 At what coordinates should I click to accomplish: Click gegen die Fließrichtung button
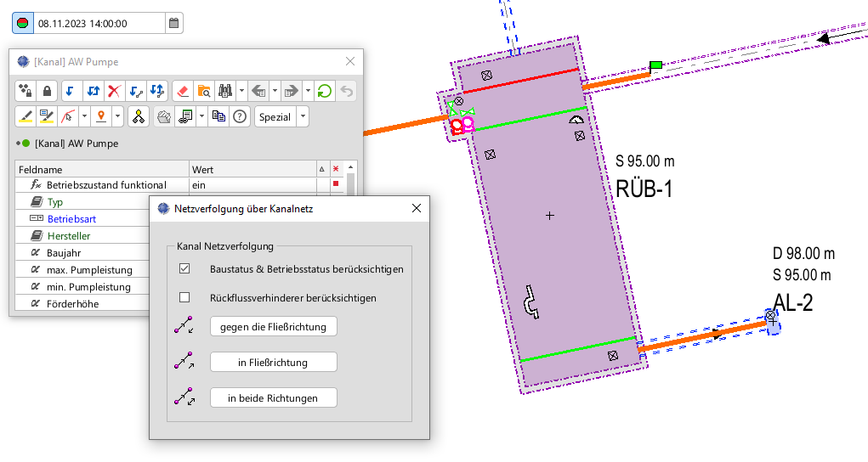coord(274,326)
